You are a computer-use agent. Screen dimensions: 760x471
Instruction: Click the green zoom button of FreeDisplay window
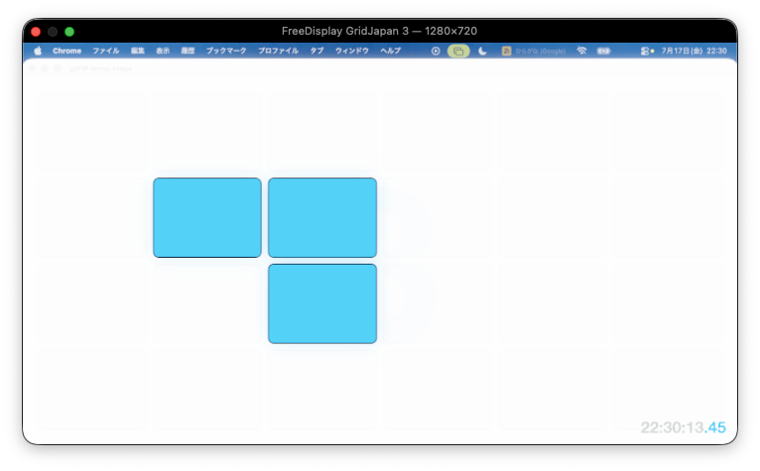[x=69, y=32]
